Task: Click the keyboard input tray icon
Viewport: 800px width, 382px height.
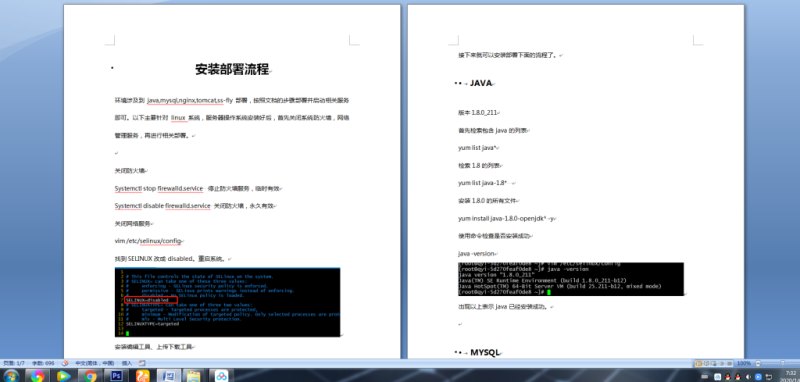Action: pyautogui.click(x=705, y=376)
